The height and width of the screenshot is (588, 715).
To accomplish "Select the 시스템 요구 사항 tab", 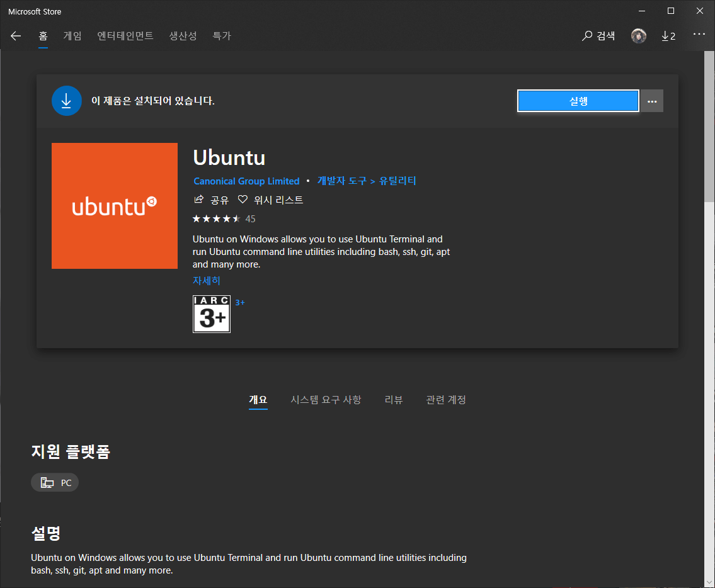I will tap(326, 400).
